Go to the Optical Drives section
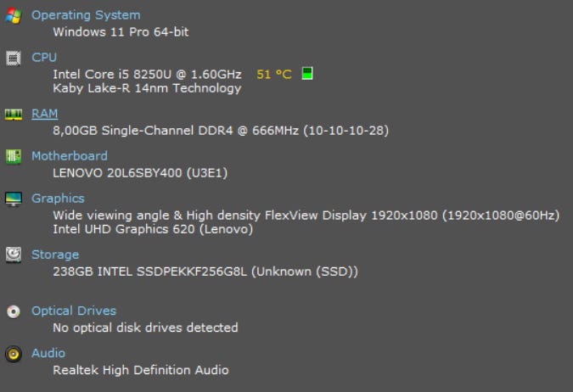Viewport: 573px width, 392px height. point(74,311)
